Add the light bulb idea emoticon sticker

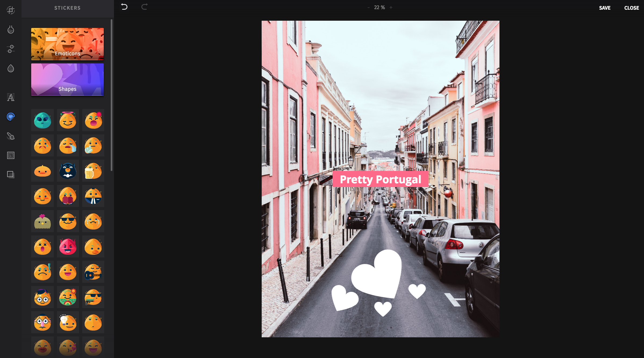coord(68,322)
